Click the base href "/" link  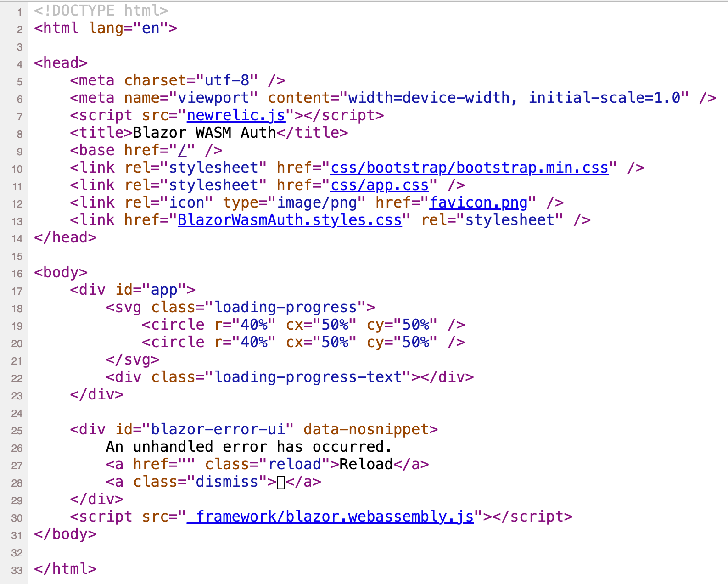[x=182, y=150]
